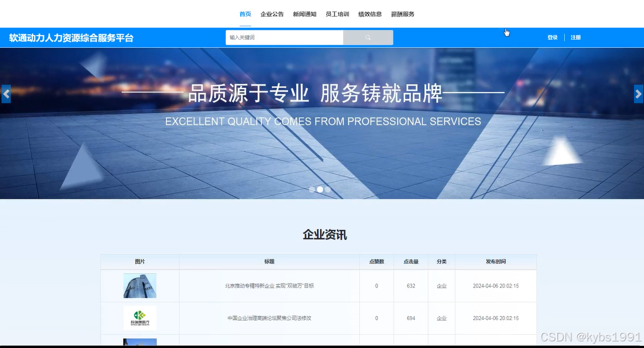
Task: Select the third carousel dot
Action: (328, 189)
